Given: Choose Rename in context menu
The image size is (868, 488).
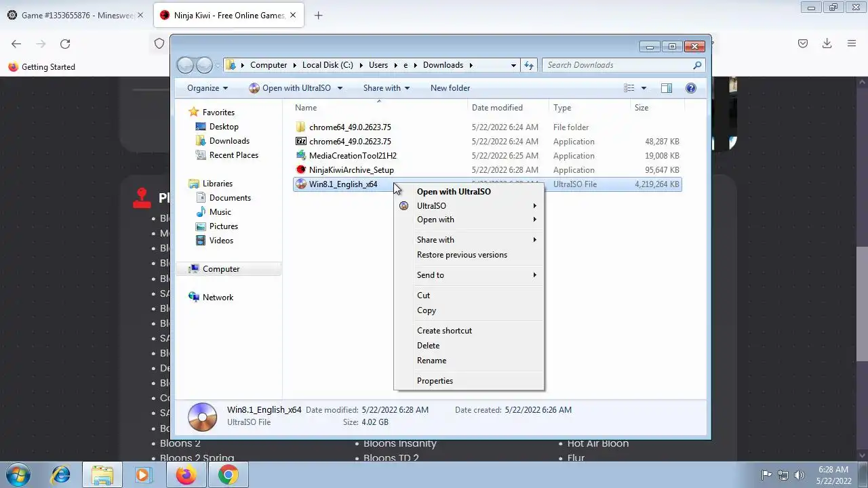Looking at the screenshot, I should (x=431, y=361).
